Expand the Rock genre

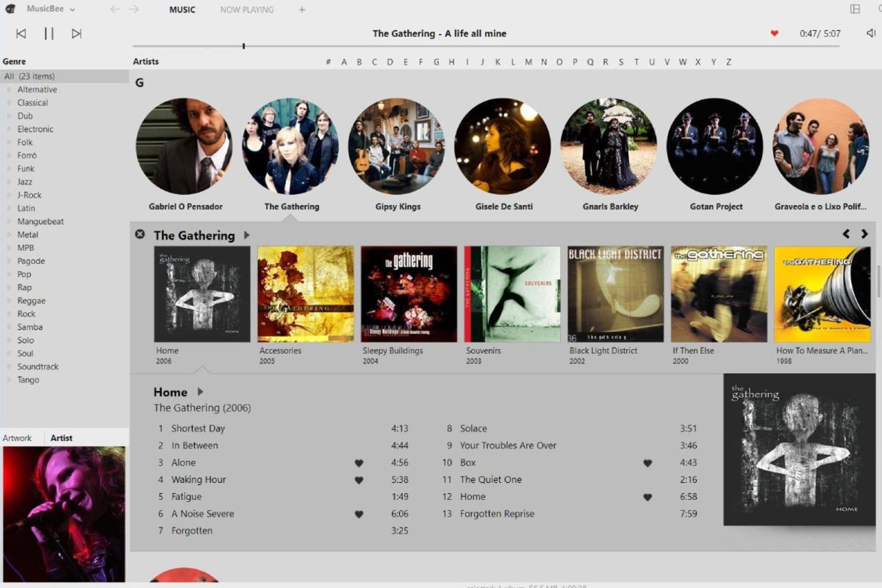pyautogui.click(x=9, y=314)
